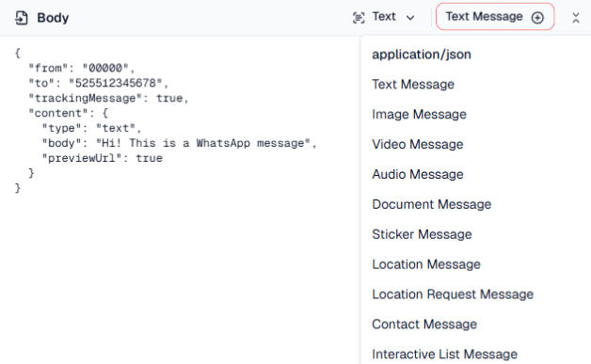
Task: Select the Contact Message example
Action: tap(424, 324)
